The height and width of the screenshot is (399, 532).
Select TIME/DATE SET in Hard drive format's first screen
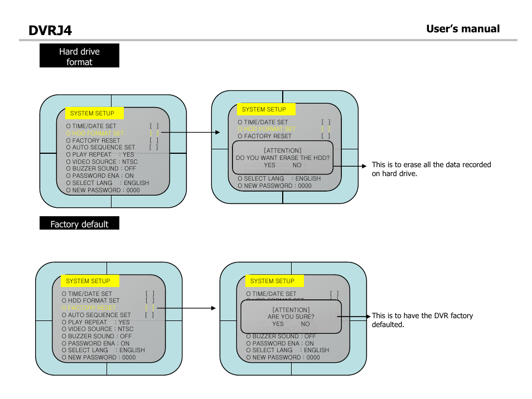(x=91, y=126)
